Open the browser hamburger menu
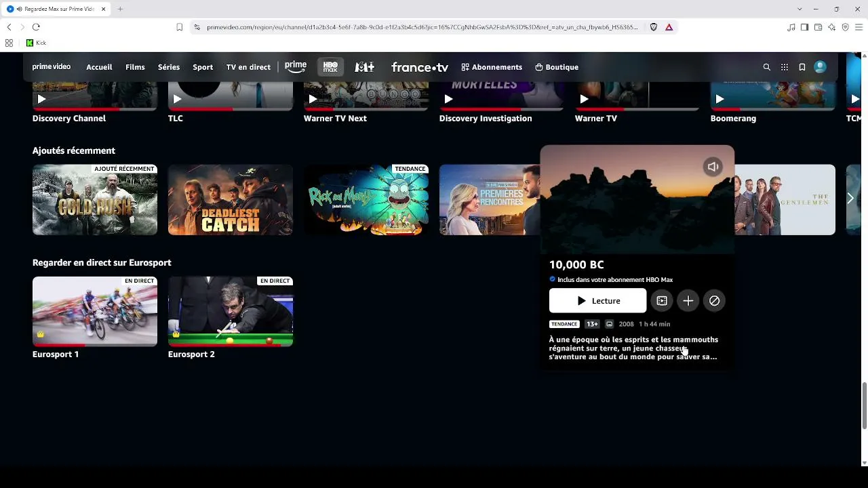The height and width of the screenshot is (488, 868). pos(859,27)
